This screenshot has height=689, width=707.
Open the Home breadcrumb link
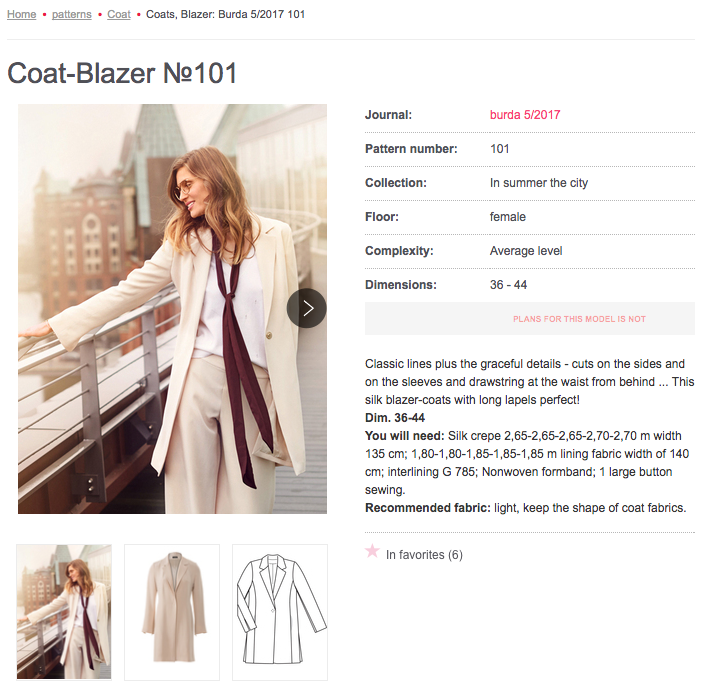coord(22,15)
